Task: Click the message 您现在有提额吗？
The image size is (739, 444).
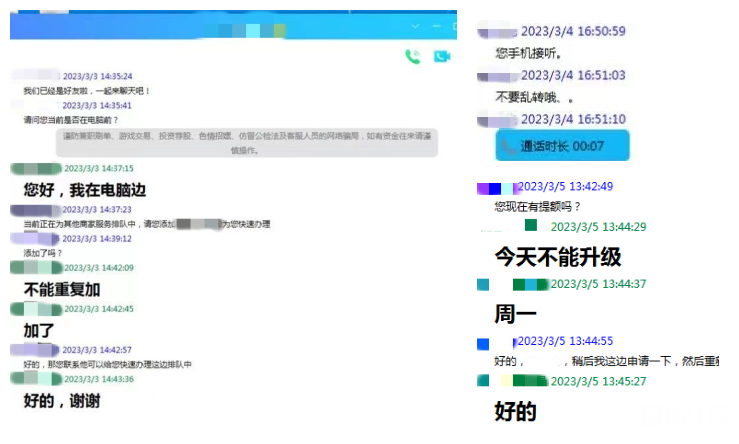Action: tap(537, 207)
